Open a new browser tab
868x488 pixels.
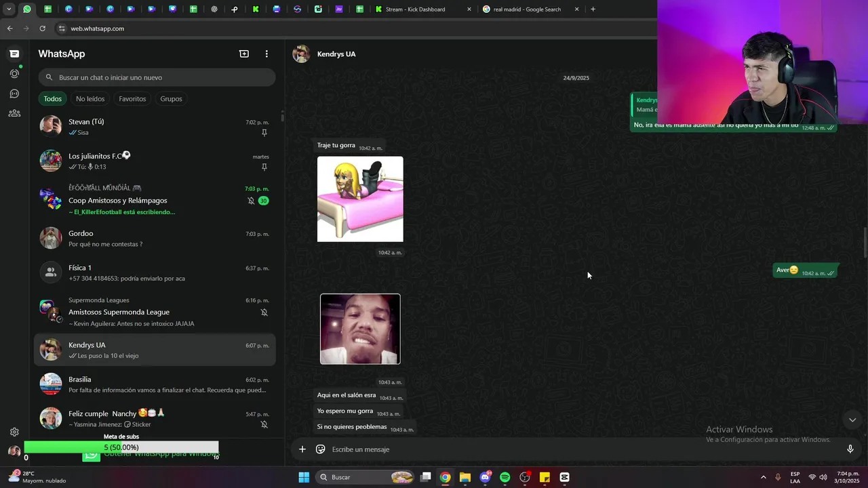593,9
